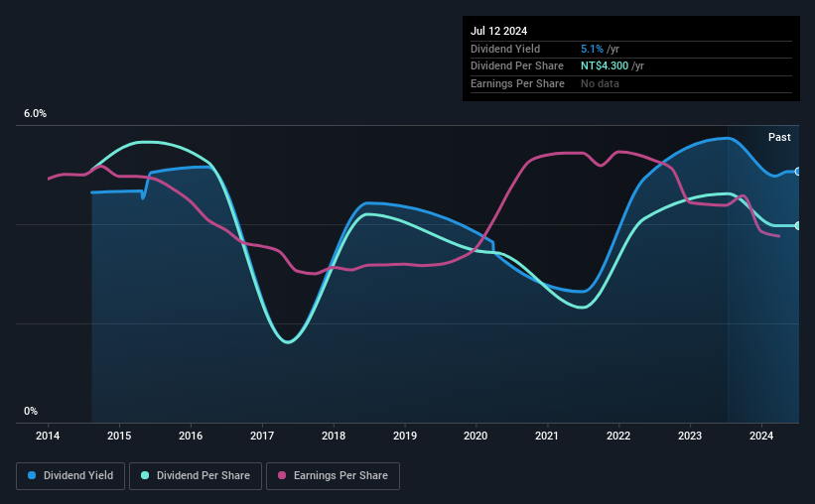The width and height of the screenshot is (815, 504).
Task: Toggle the Dividend Yield legend button
Action: [x=70, y=476]
